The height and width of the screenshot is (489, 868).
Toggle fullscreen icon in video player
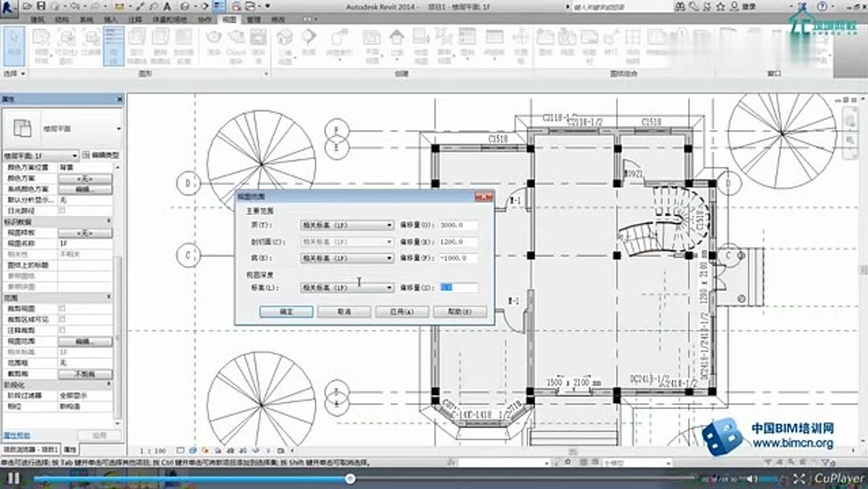tap(799, 479)
